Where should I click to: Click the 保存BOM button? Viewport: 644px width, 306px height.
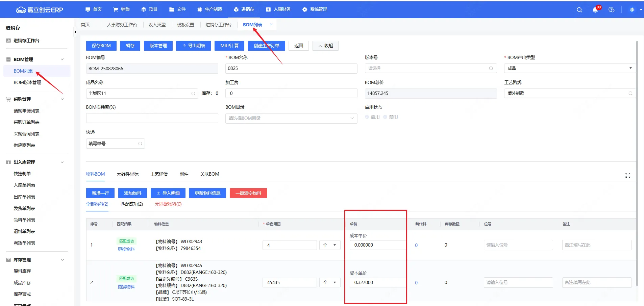point(101,46)
